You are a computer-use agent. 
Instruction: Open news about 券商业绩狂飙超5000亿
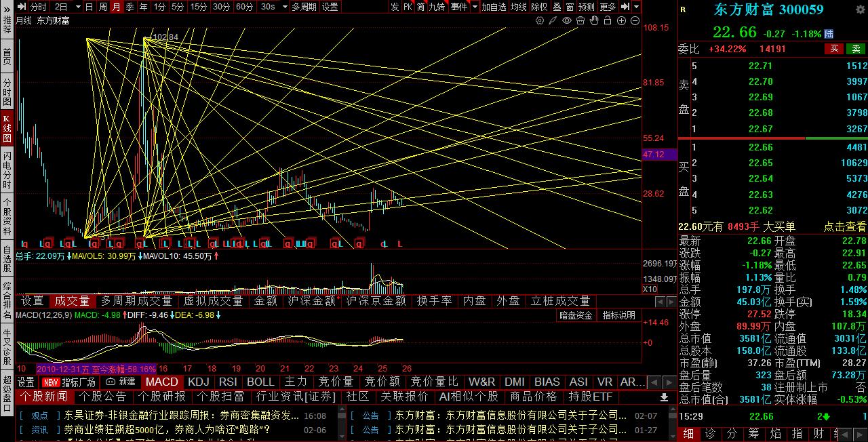167,429
